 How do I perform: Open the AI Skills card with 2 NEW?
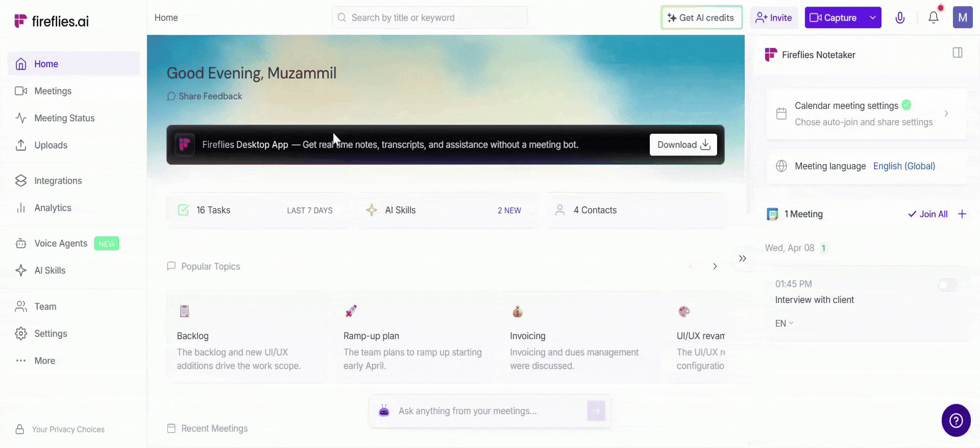[447, 210]
